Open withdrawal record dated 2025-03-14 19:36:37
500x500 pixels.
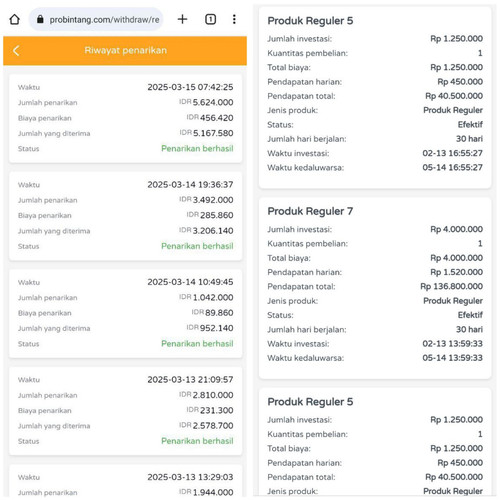click(125, 216)
